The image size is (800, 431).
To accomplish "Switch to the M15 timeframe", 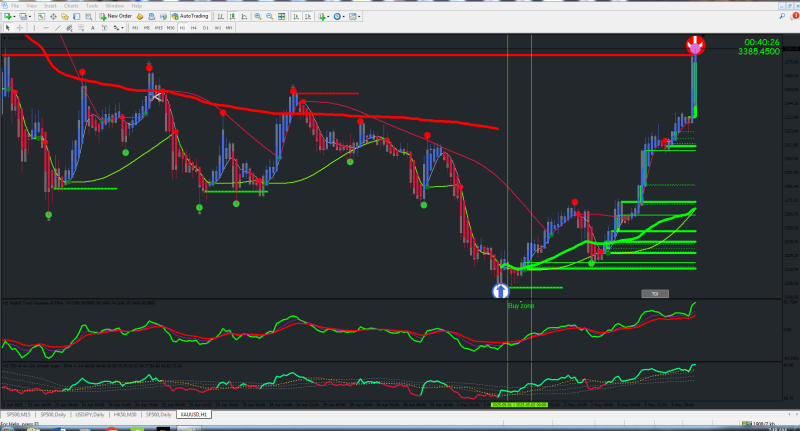I will click(159, 28).
